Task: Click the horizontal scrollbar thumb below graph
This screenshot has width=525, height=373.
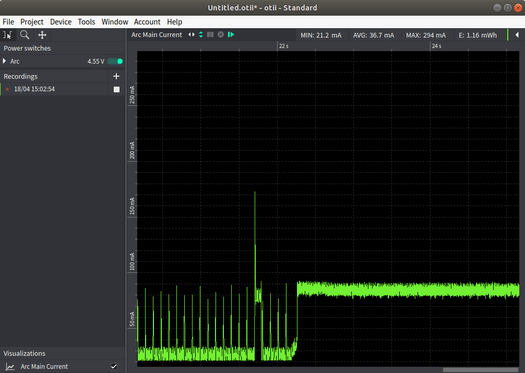Action: click(480, 370)
